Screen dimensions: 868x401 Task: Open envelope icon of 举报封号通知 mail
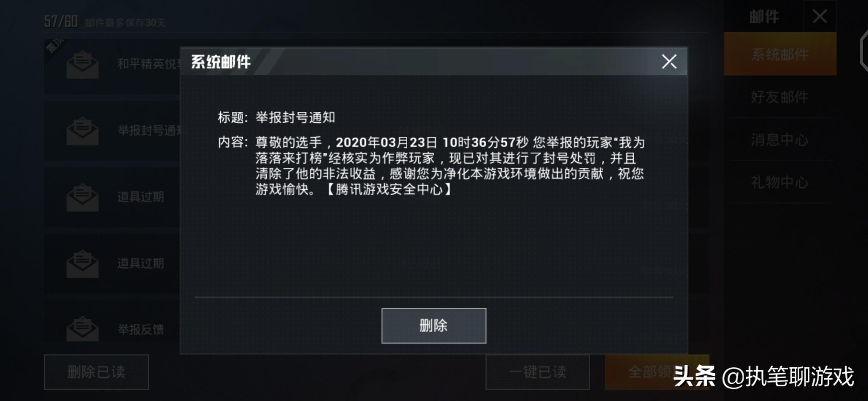[x=82, y=131]
